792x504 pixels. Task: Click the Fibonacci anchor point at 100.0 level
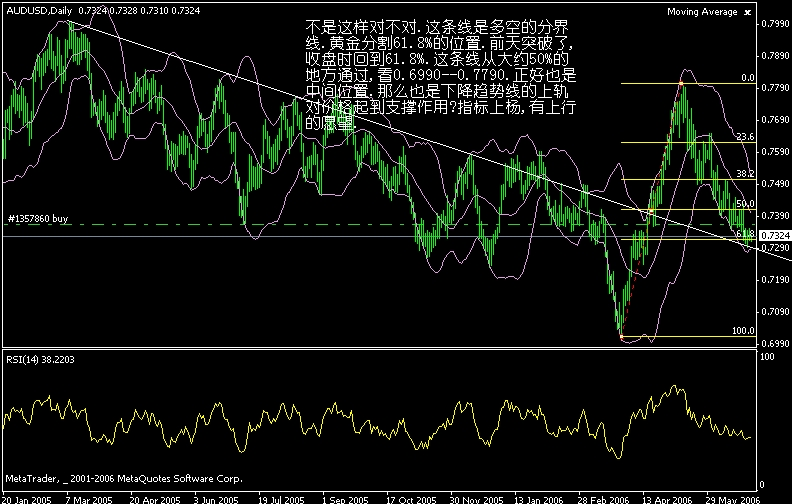coord(622,337)
